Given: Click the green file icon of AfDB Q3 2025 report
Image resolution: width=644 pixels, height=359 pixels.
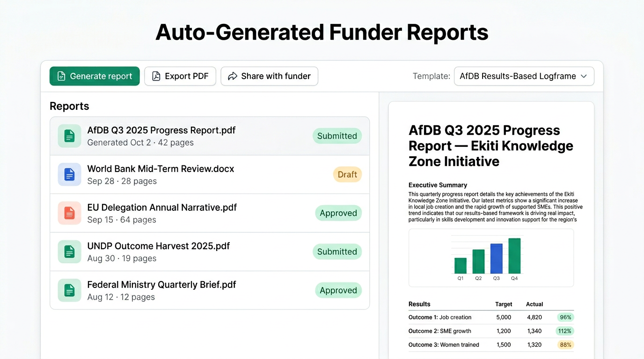Looking at the screenshot, I should [x=69, y=136].
